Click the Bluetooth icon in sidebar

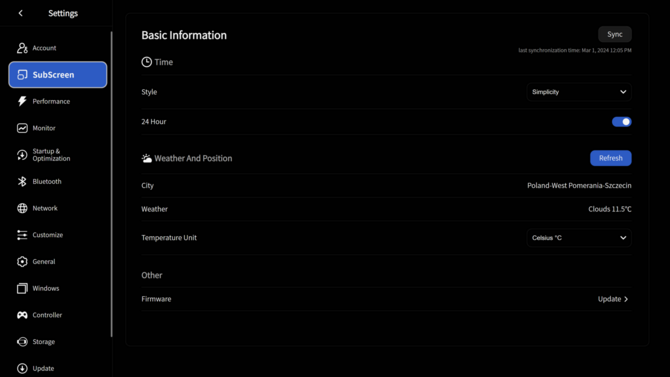click(x=22, y=181)
